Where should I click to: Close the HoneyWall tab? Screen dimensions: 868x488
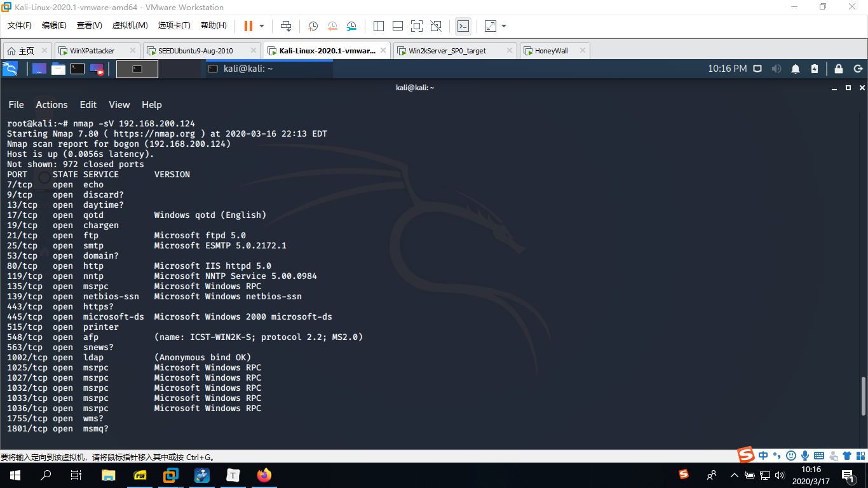click(583, 51)
